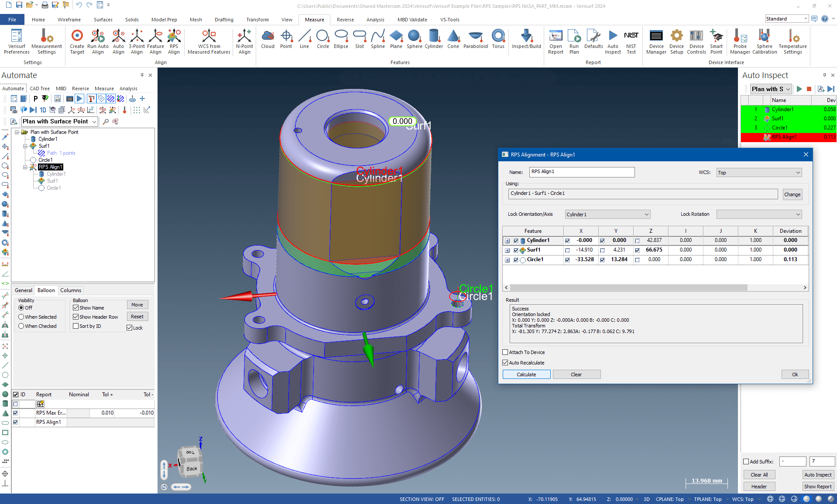837x504 pixels.
Task: Play the Auto Inspect plan
Action: 799,89
